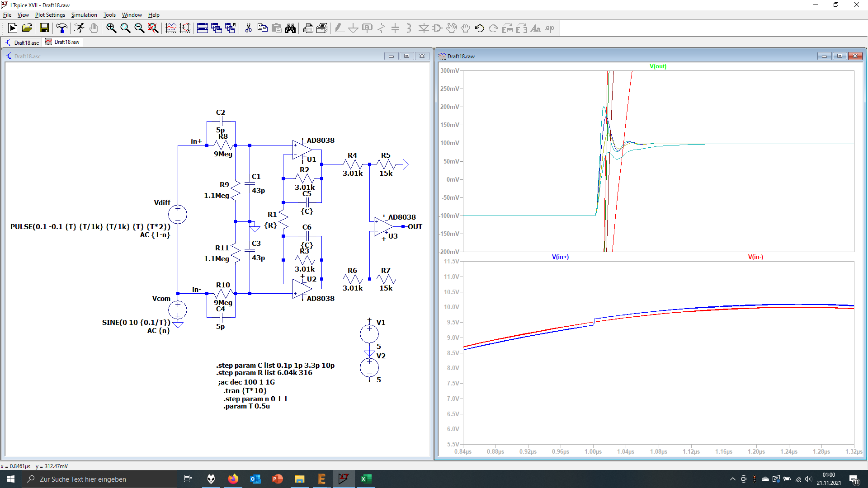Open the notification center icon

pos(854,479)
